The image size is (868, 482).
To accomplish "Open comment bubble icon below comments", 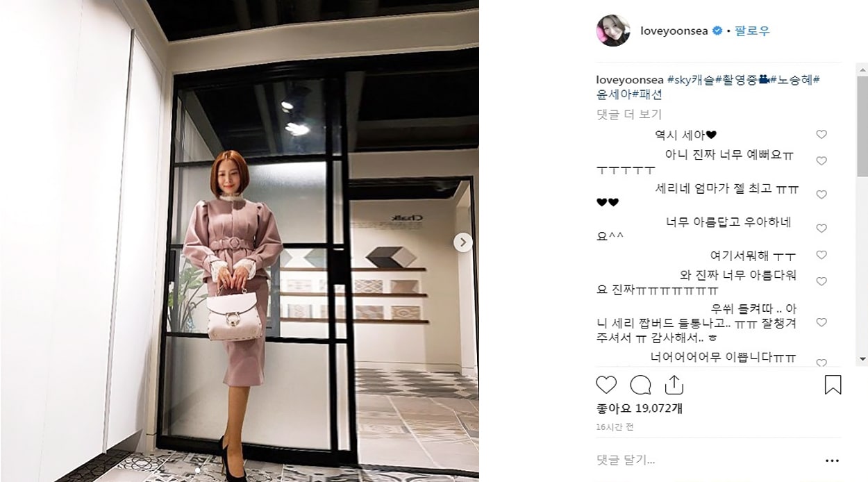I will (640, 385).
